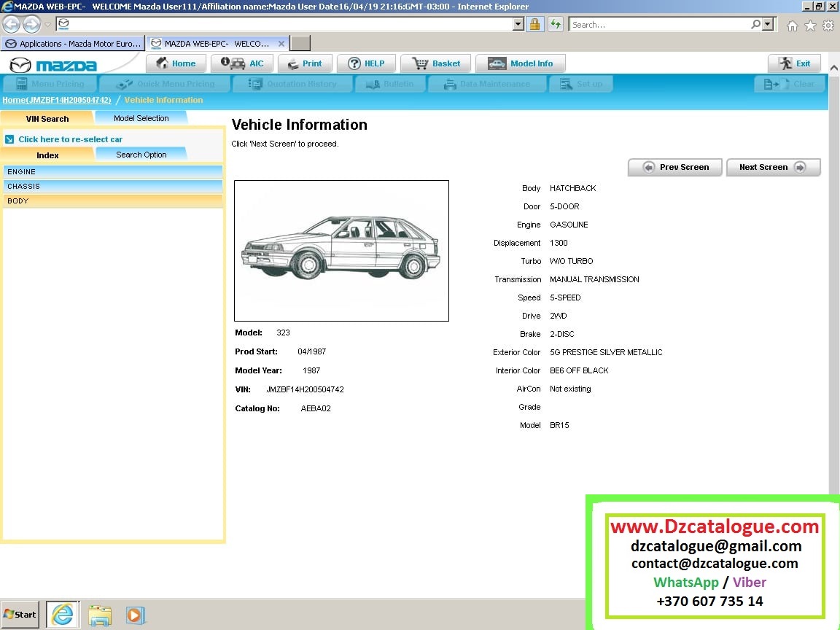
Task: Click the Home toolbar button
Action: click(x=176, y=63)
